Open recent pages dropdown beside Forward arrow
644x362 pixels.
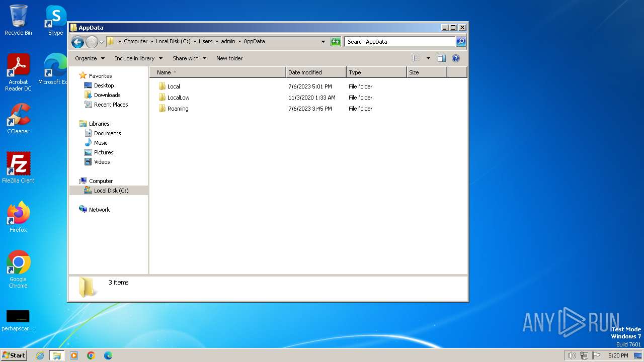point(101,42)
